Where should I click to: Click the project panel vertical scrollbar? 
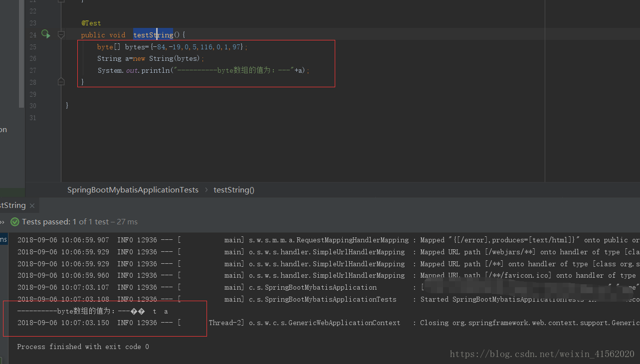[x=21, y=53]
